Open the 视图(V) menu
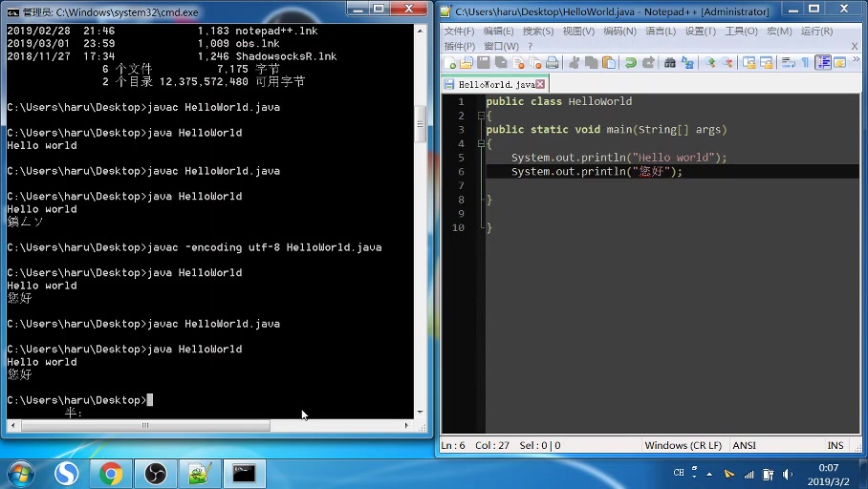Screen dimensions: 868x489 [578, 31]
